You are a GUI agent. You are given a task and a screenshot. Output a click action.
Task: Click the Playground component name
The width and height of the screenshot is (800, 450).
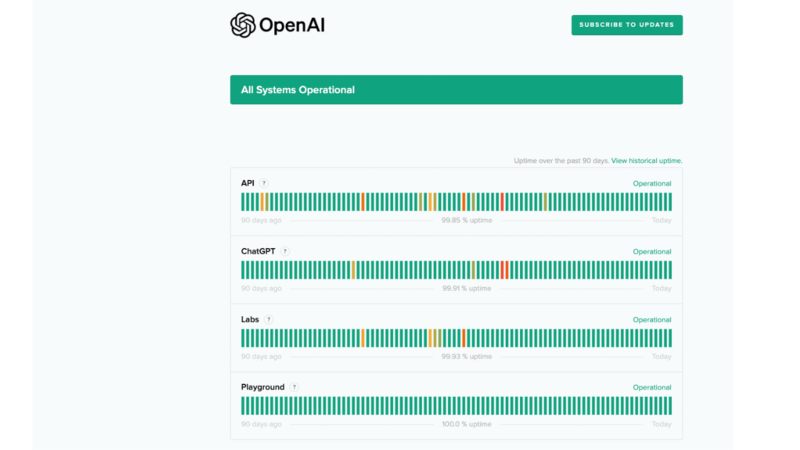pyautogui.click(x=263, y=387)
